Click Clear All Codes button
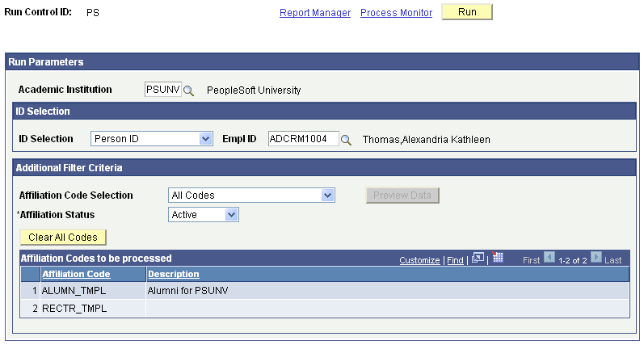644x345 pixels. tap(63, 238)
